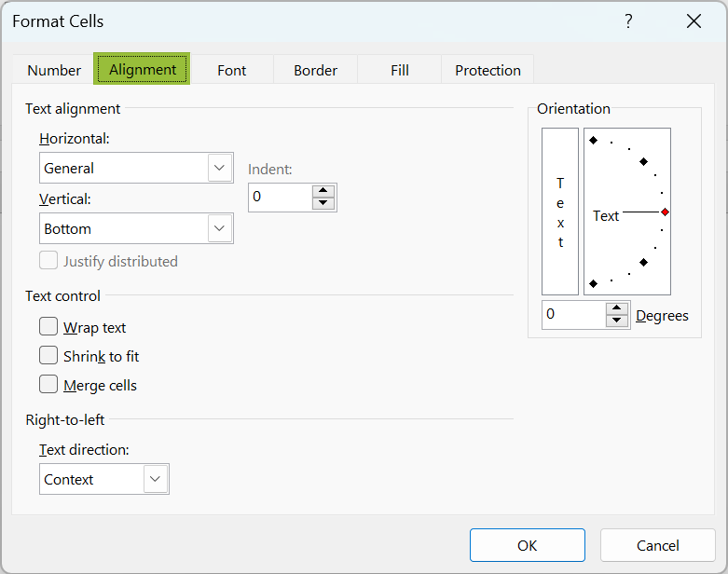The width and height of the screenshot is (728, 574).
Task: Choose the upper 45-degree orientation diamond
Action: click(x=643, y=161)
